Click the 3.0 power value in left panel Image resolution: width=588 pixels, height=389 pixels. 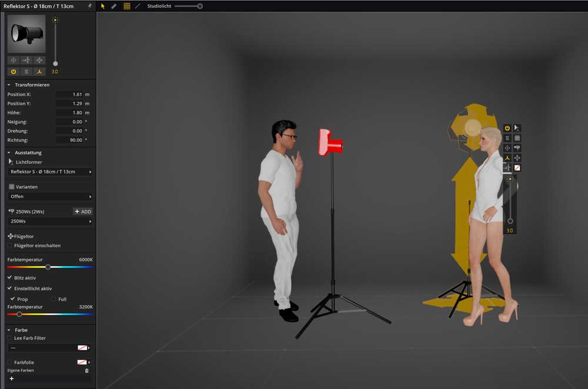pos(55,72)
